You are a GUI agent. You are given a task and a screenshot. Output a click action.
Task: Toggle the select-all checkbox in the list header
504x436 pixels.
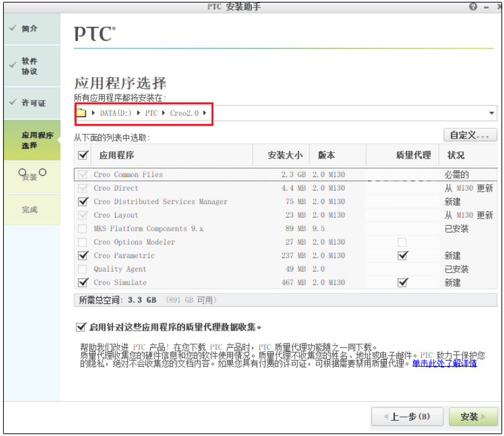coord(83,155)
